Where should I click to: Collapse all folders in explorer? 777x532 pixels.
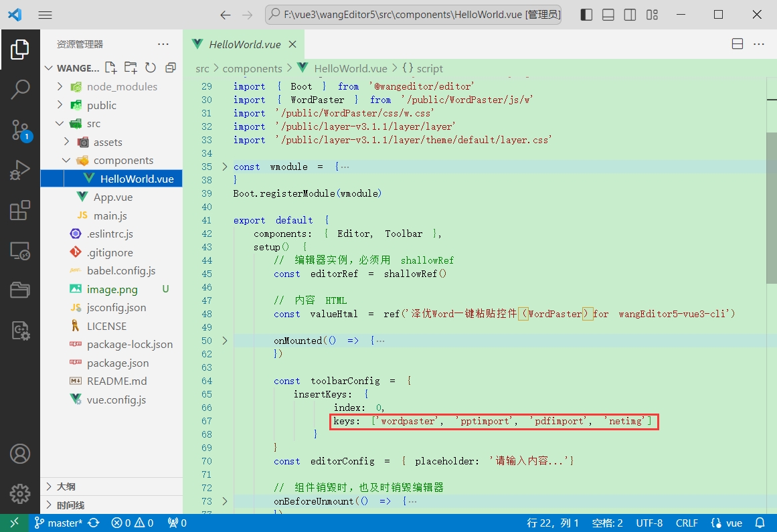pyautogui.click(x=171, y=68)
